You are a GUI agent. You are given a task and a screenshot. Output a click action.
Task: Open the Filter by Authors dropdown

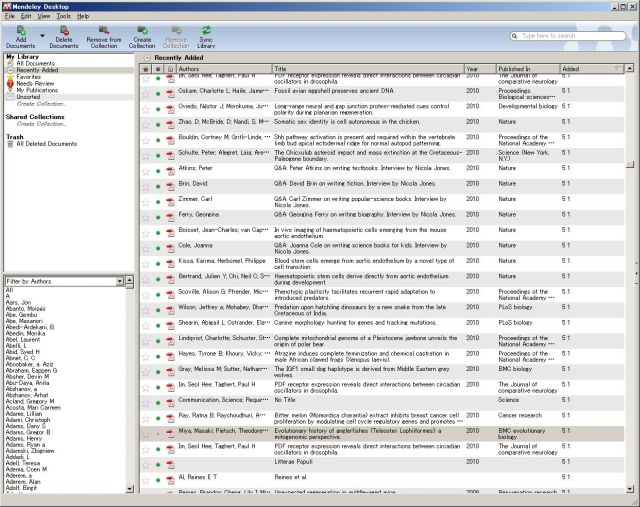120,281
